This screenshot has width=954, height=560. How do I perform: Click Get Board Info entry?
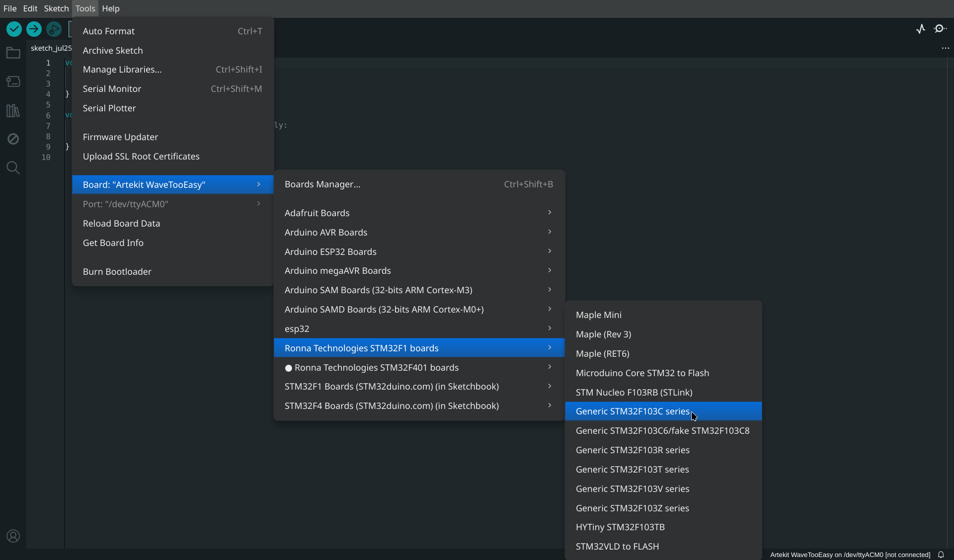(172, 242)
